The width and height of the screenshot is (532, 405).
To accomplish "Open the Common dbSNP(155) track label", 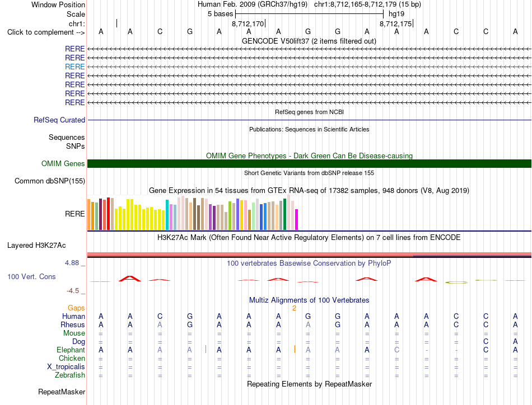I will click(50, 181).
